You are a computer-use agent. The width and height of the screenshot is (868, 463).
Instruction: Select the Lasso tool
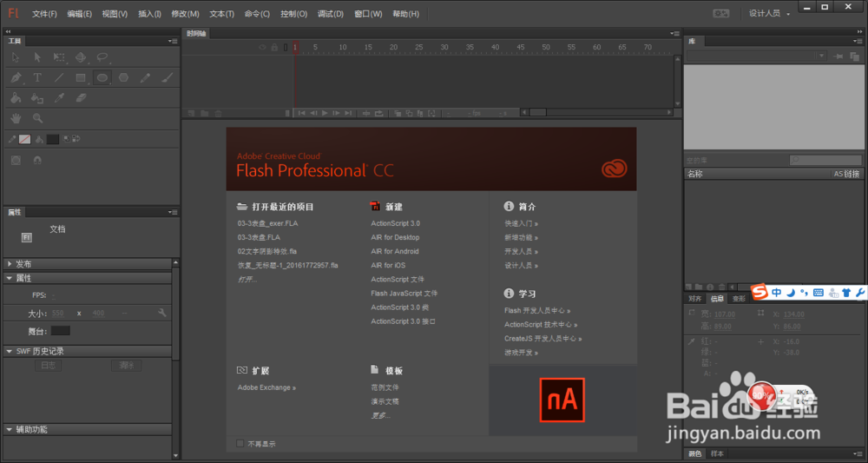(102, 57)
